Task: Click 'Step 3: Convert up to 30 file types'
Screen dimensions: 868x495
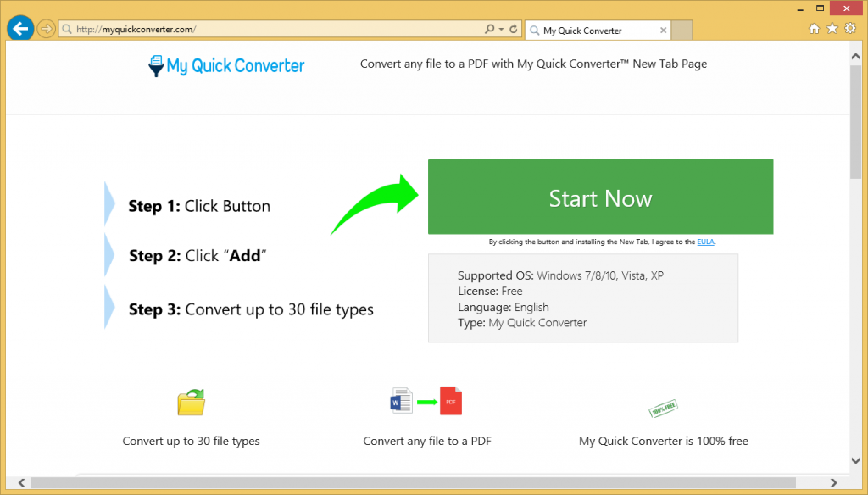Action: (x=251, y=309)
